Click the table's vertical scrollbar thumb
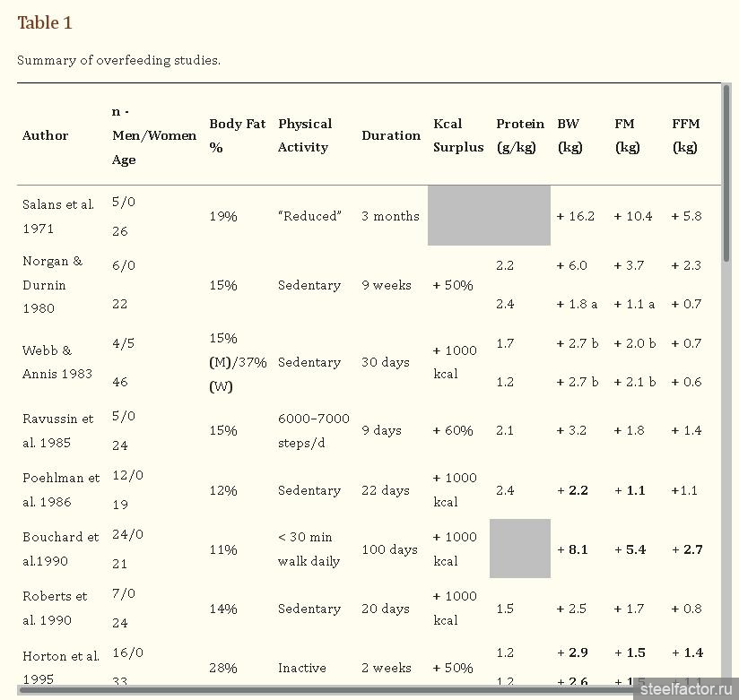Screen dimensions: 739x700 [x=726, y=170]
